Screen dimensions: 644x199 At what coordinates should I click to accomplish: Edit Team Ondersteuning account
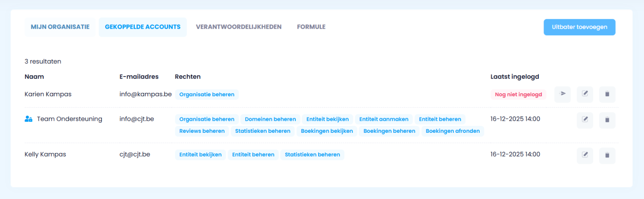(x=585, y=120)
